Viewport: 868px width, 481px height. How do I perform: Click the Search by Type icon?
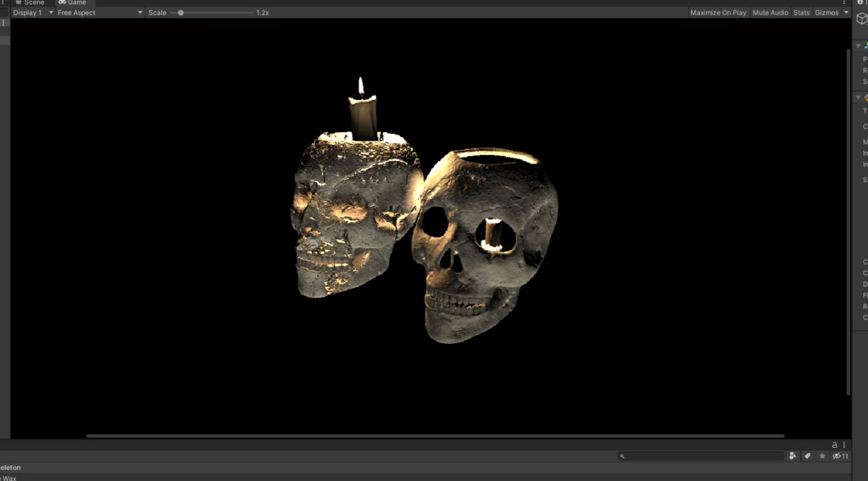click(x=793, y=456)
